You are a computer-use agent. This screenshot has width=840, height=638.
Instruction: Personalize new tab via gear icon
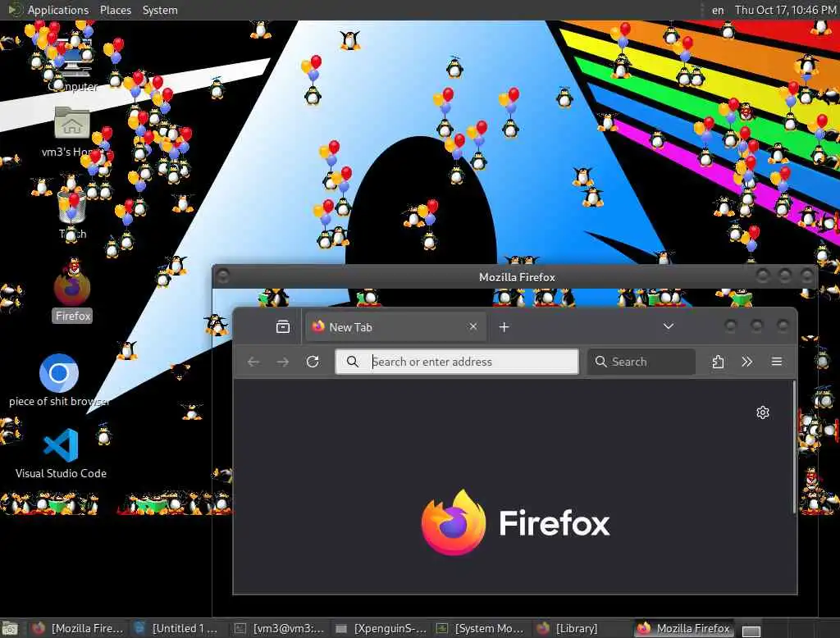[x=763, y=412]
